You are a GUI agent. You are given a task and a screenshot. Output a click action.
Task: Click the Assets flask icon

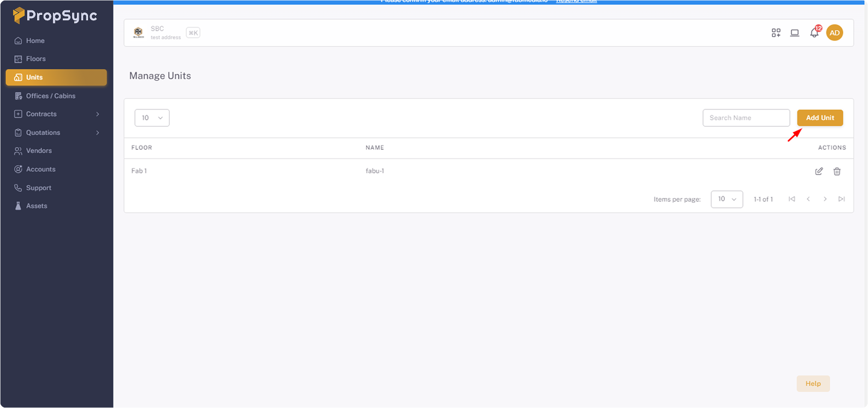pos(18,206)
